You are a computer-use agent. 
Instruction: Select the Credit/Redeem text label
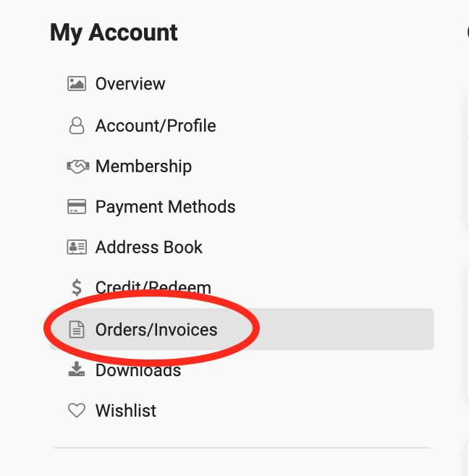(153, 287)
